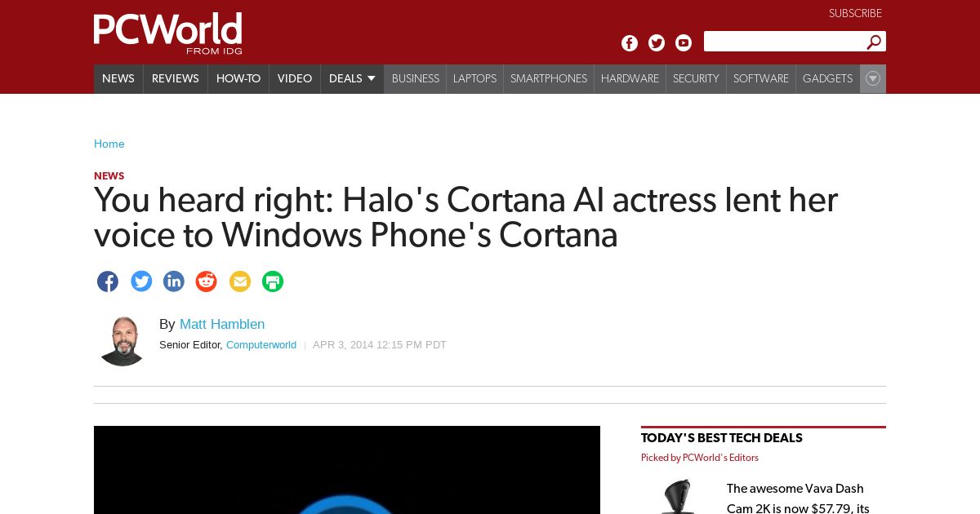Click the article's Cortana hero image
The image size is (980, 514).
347,470
